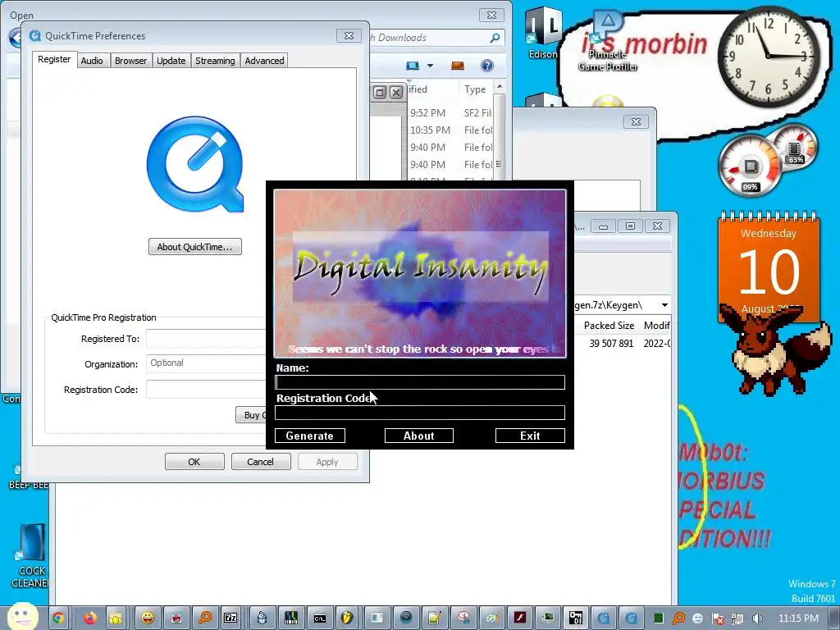Click the Digital Insanity banner image
The width and height of the screenshot is (840, 630).
coord(420,274)
